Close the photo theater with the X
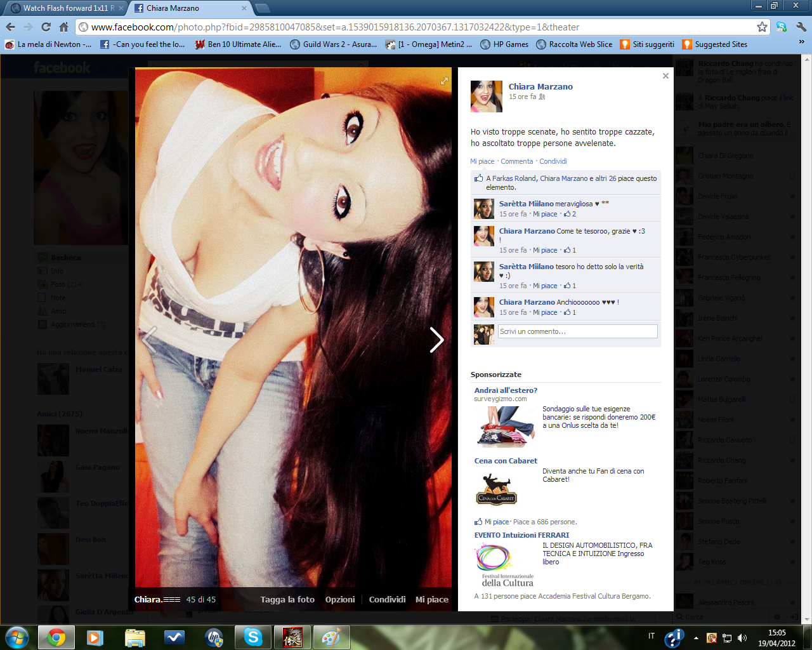 tap(665, 76)
